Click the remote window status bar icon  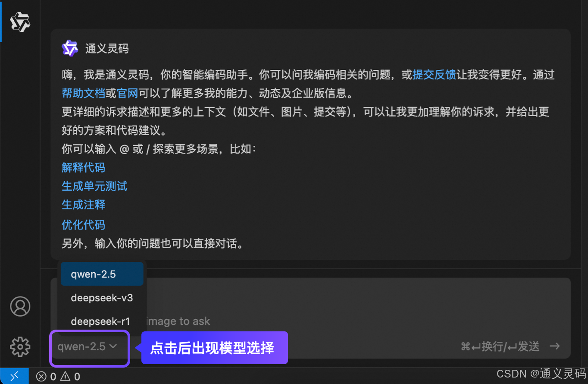point(14,376)
